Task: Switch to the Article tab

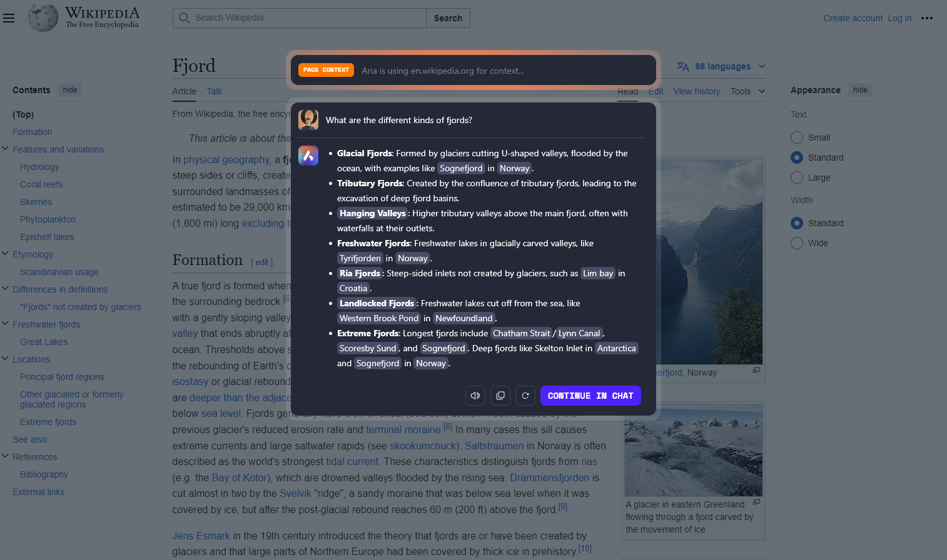Action: click(x=185, y=91)
